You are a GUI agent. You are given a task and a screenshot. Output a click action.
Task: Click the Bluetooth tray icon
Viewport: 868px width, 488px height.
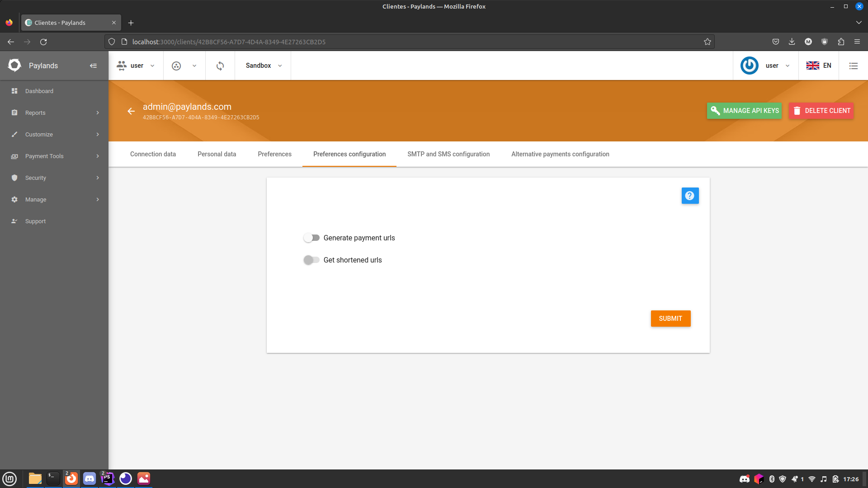[x=772, y=479]
